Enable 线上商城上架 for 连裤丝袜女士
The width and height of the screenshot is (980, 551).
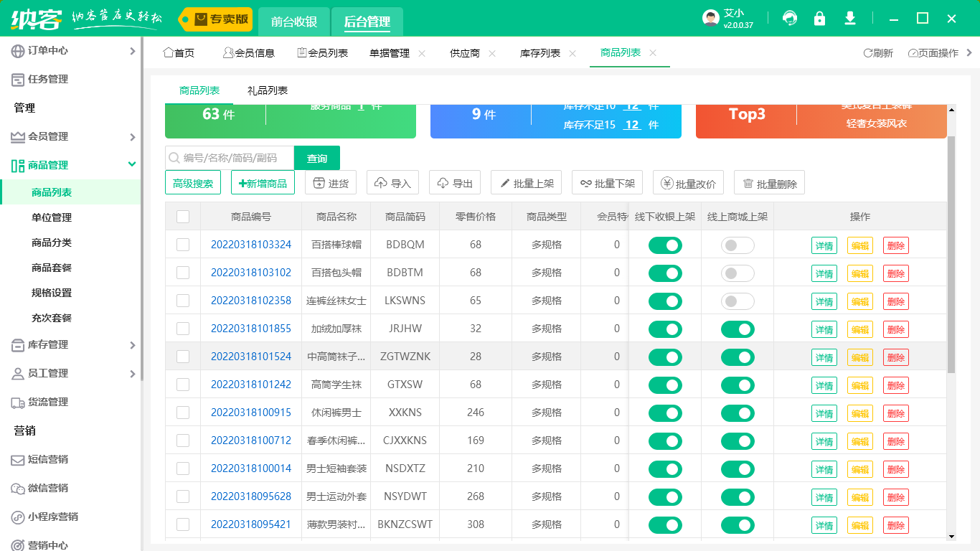pos(738,301)
